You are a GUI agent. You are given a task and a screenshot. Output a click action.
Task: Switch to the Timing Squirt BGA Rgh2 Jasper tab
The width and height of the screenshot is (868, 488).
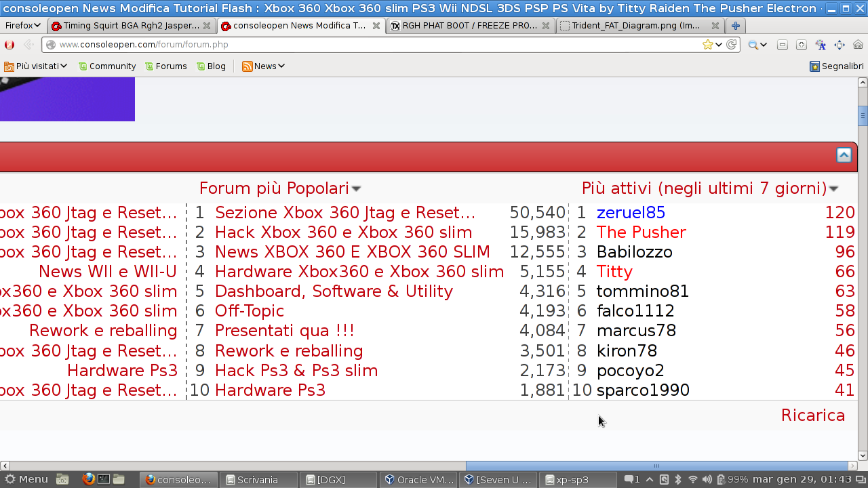pos(132,26)
